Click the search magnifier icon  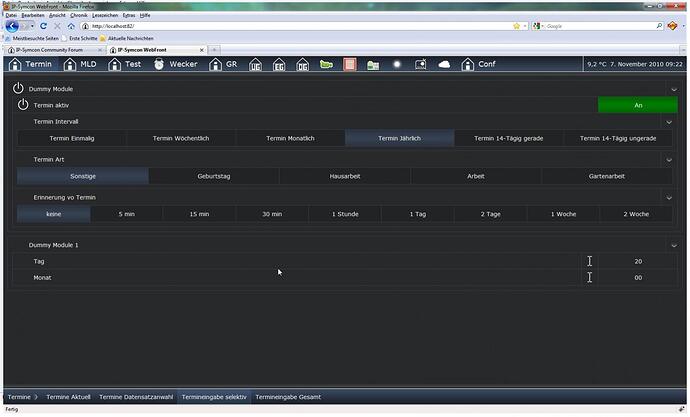pyautogui.click(x=659, y=26)
